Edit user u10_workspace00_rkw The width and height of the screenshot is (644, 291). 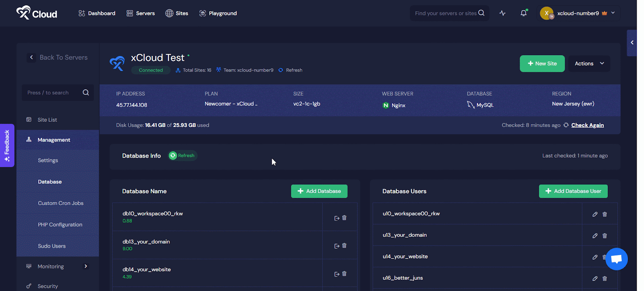tap(595, 214)
